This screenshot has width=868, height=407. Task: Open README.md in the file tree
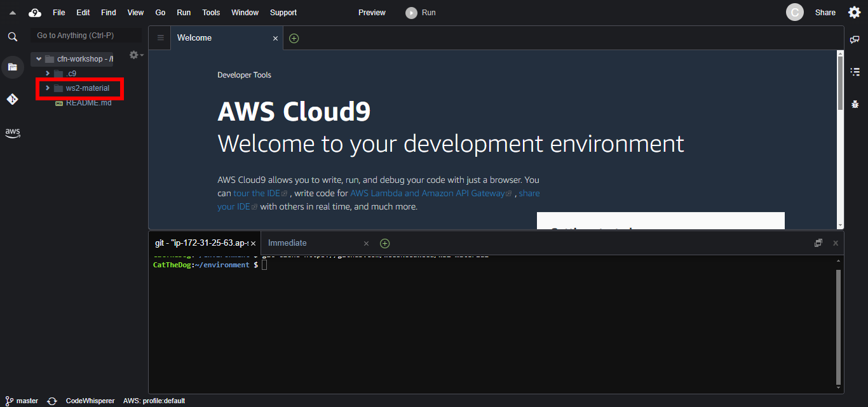tap(88, 103)
